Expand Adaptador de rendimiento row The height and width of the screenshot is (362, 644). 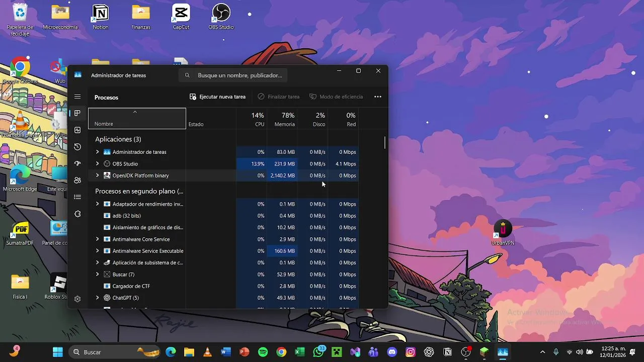[97, 204]
